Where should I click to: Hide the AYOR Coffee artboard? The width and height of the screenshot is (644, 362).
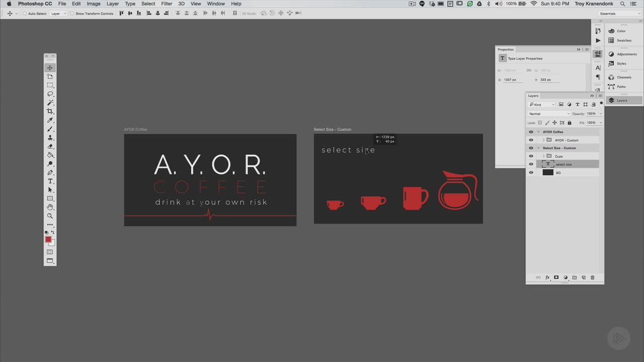531,132
